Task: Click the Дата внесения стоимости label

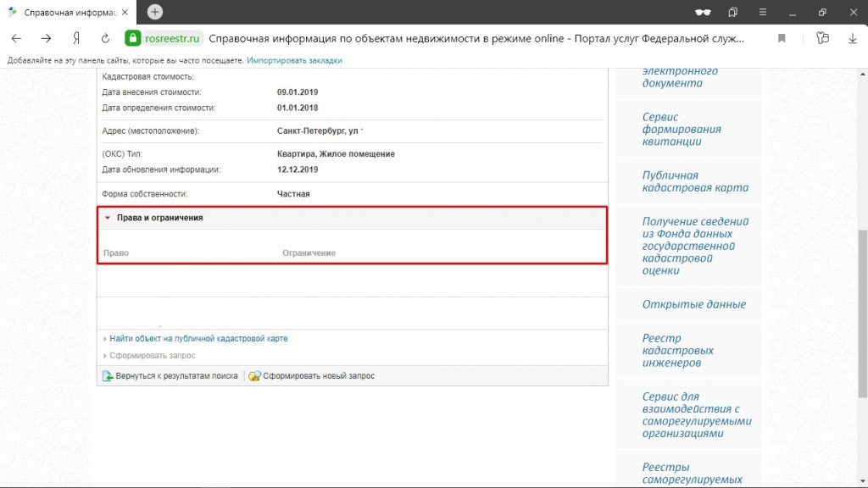Action: pyautogui.click(x=152, y=92)
